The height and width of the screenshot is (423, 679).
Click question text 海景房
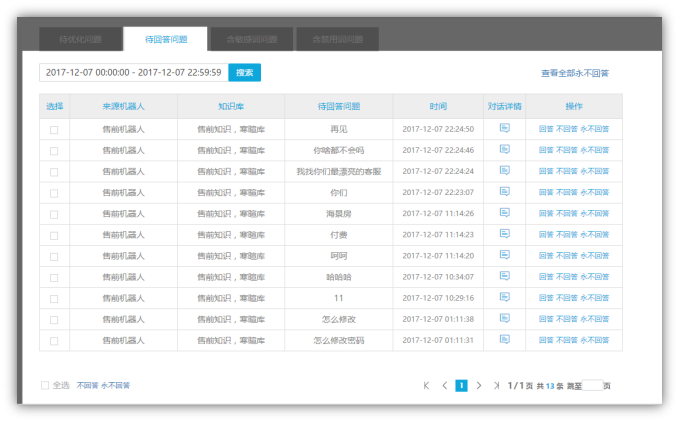[339, 213]
